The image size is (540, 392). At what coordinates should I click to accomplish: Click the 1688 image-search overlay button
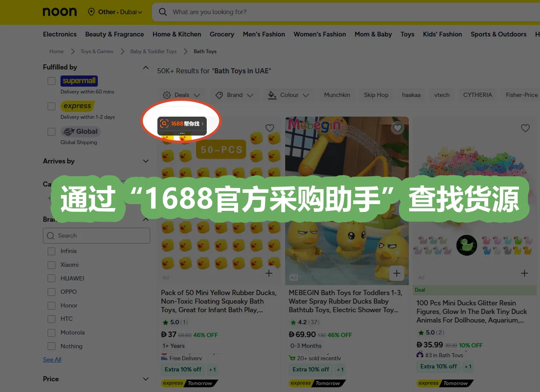[182, 124]
